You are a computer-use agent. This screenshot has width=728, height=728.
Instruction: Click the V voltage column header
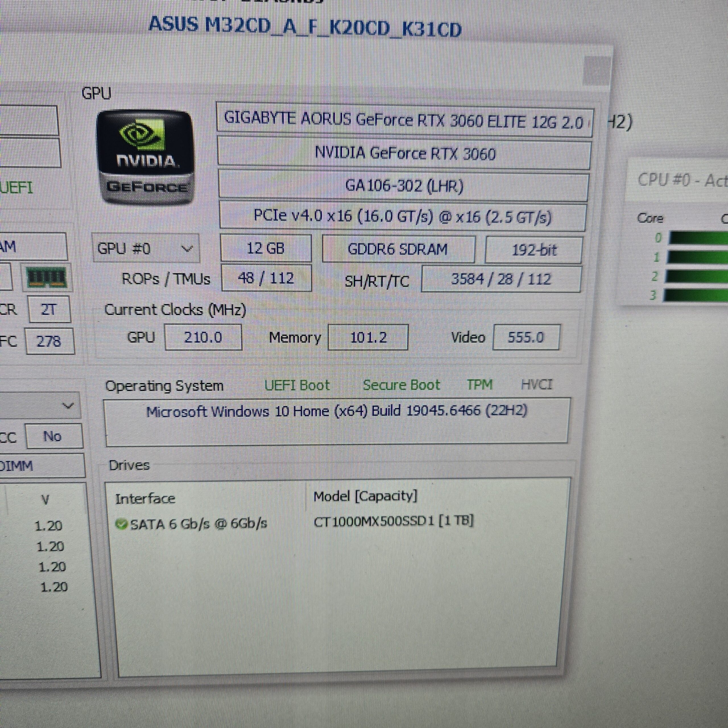(45, 500)
